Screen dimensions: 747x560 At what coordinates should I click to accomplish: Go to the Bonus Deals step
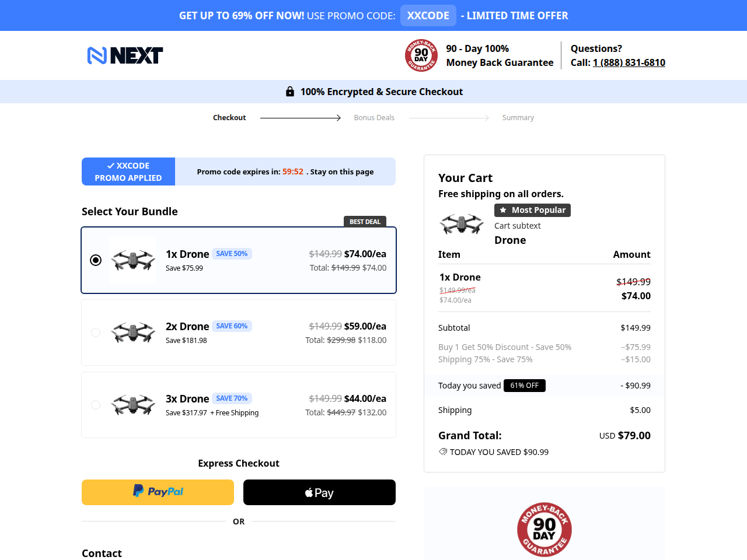374,118
